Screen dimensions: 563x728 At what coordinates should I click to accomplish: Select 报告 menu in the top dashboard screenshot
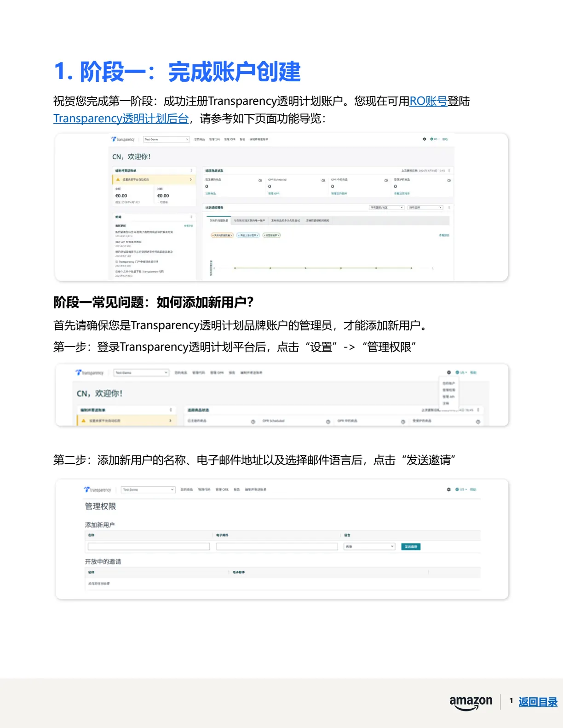point(242,139)
